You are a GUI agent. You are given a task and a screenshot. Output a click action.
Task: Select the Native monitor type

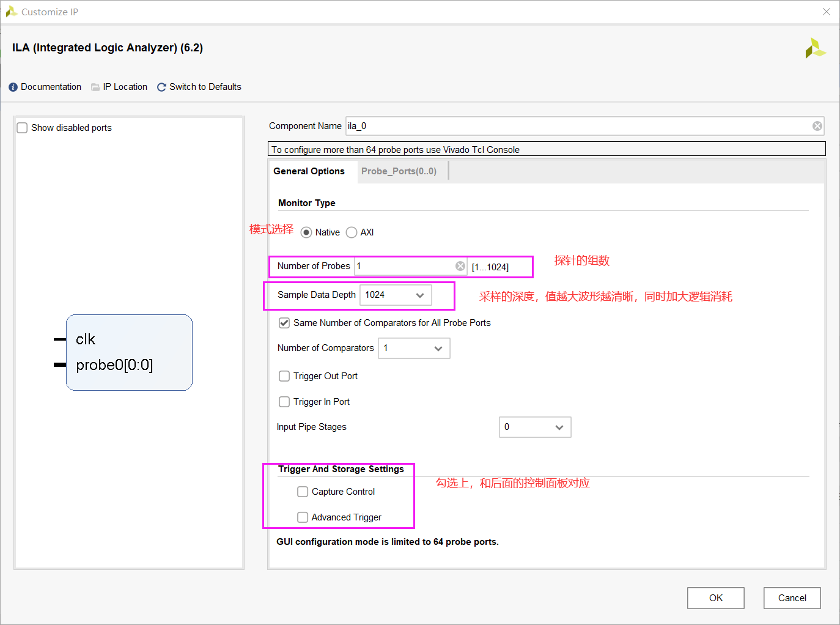[306, 232]
